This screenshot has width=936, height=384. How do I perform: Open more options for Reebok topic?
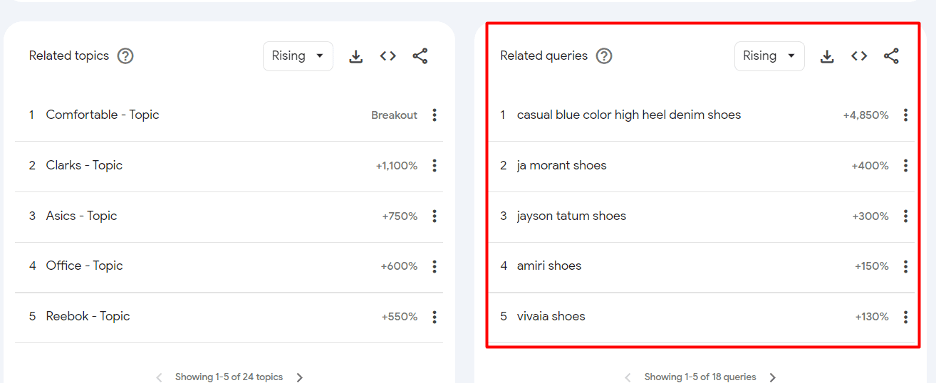coord(435,317)
